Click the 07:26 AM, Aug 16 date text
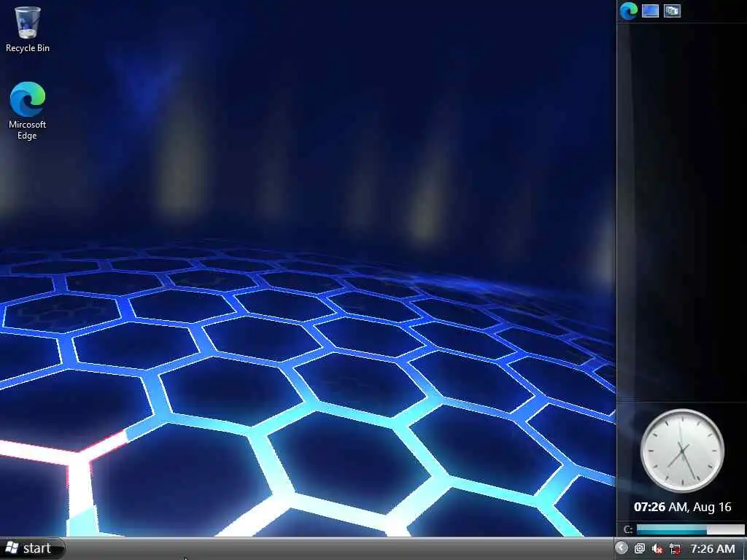Viewport: 747px width, 560px height. click(682, 507)
